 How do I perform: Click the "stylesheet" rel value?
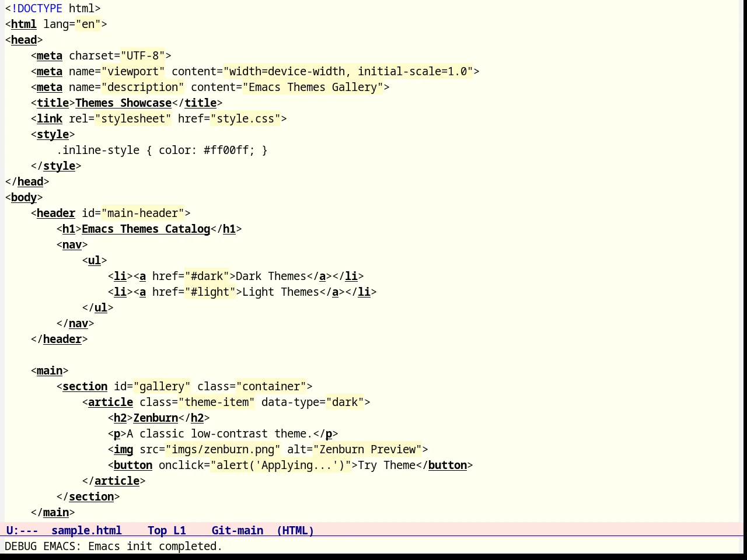(133, 118)
